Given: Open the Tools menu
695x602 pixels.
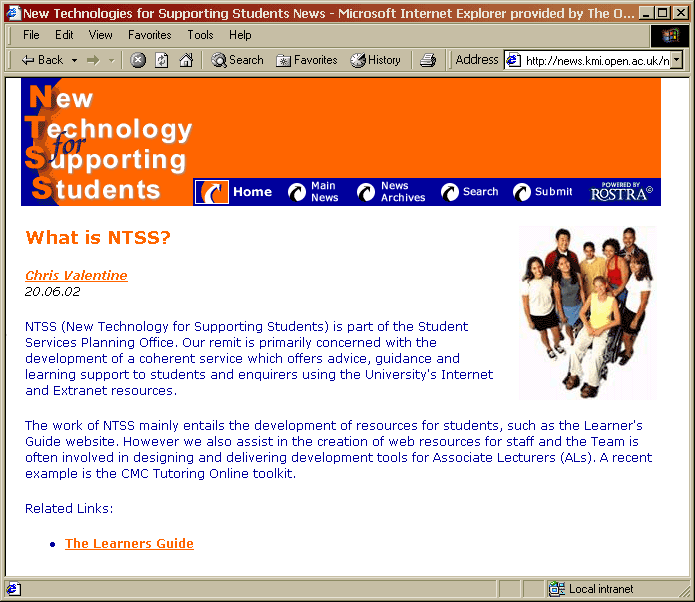Looking at the screenshot, I should pyautogui.click(x=200, y=35).
